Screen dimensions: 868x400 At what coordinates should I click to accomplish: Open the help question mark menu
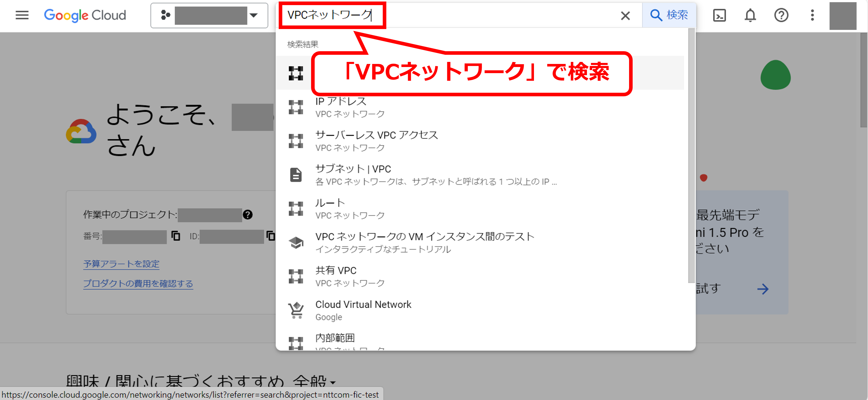tap(781, 15)
